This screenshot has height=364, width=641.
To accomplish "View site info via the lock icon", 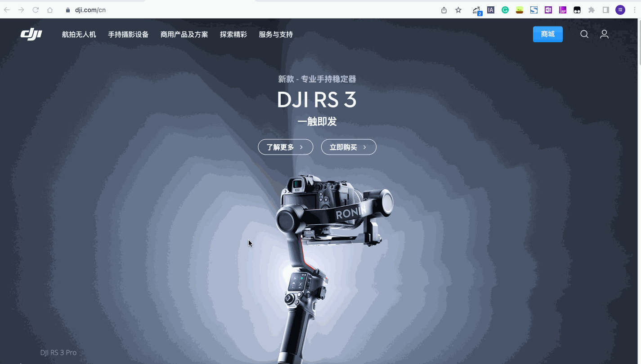I will pos(68,10).
